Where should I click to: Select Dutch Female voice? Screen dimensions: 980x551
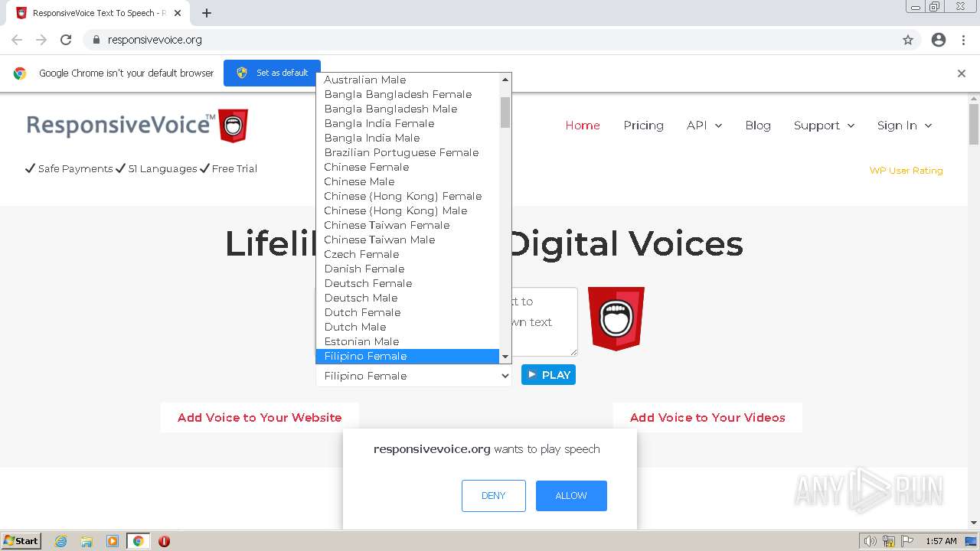tap(407, 312)
